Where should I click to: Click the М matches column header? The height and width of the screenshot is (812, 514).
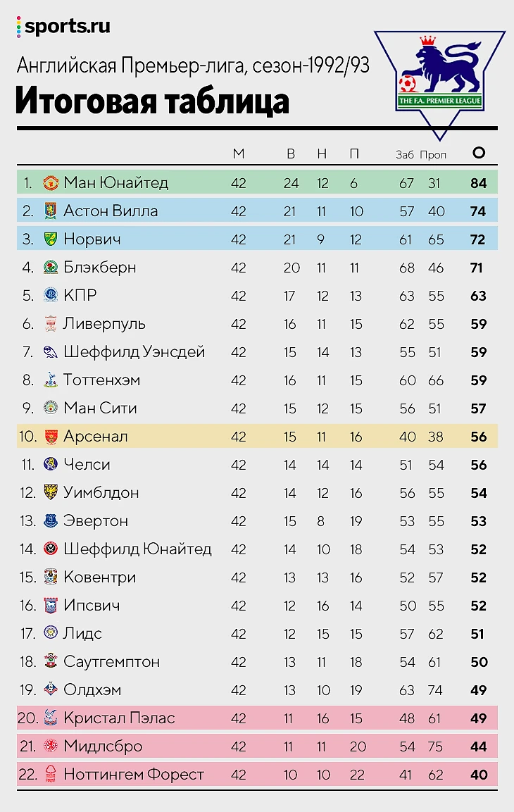pyautogui.click(x=238, y=154)
